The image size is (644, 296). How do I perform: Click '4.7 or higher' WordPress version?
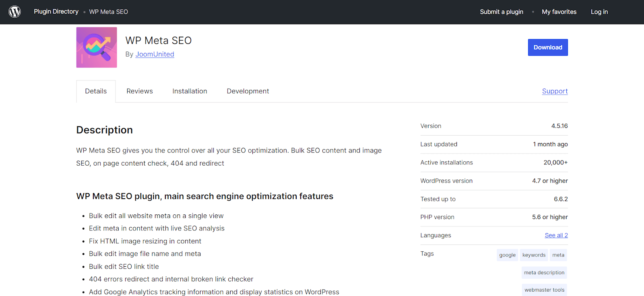pyautogui.click(x=550, y=181)
